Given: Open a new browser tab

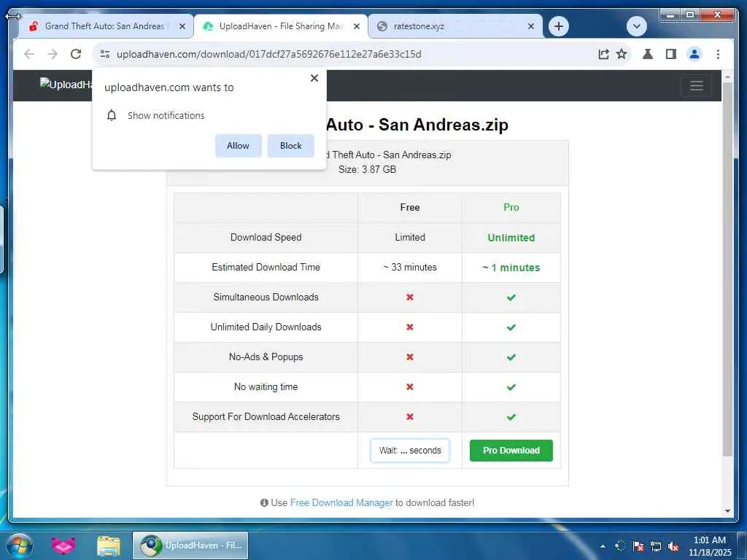Looking at the screenshot, I should point(559,26).
